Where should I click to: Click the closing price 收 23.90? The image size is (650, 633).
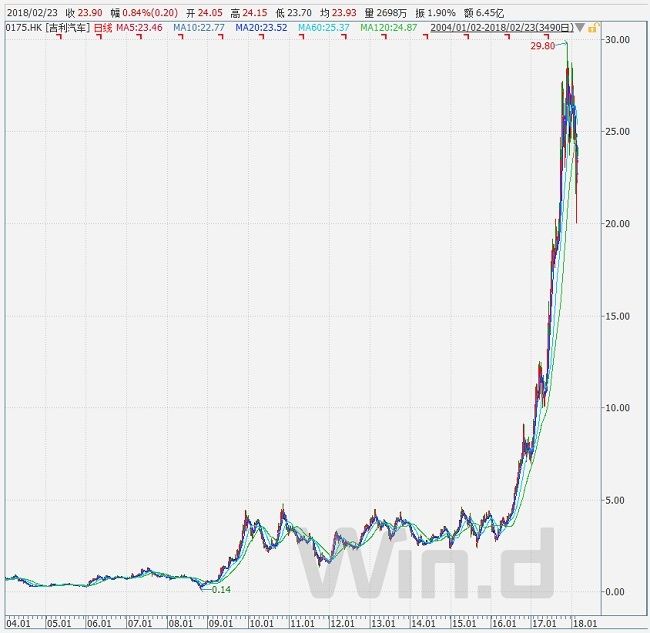[x=84, y=13]
